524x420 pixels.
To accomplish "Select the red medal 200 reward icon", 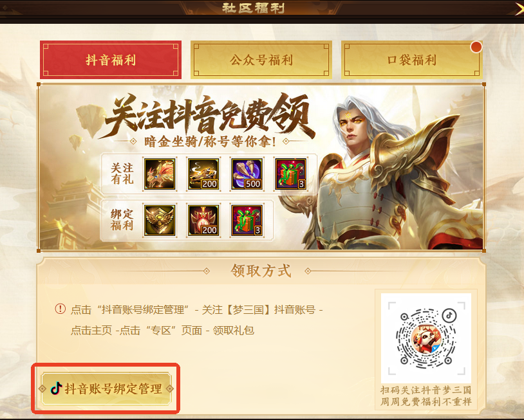I will pyautogui.click(x=203, y=221).
